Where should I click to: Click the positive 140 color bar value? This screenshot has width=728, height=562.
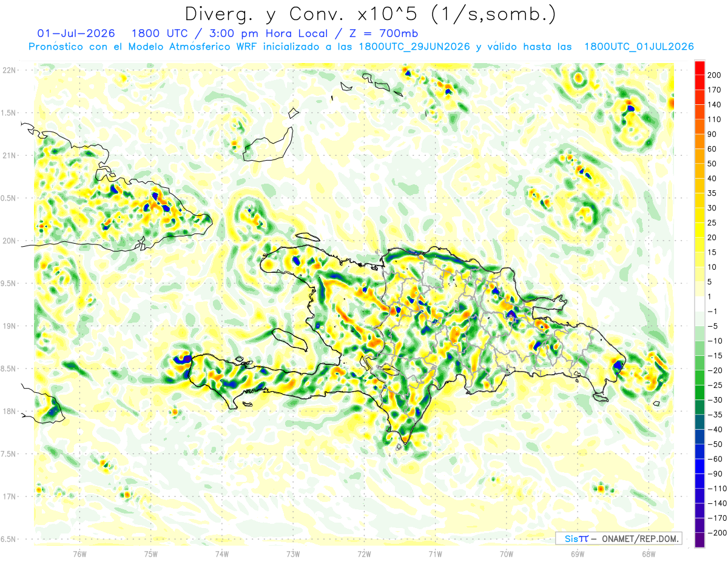714,105
